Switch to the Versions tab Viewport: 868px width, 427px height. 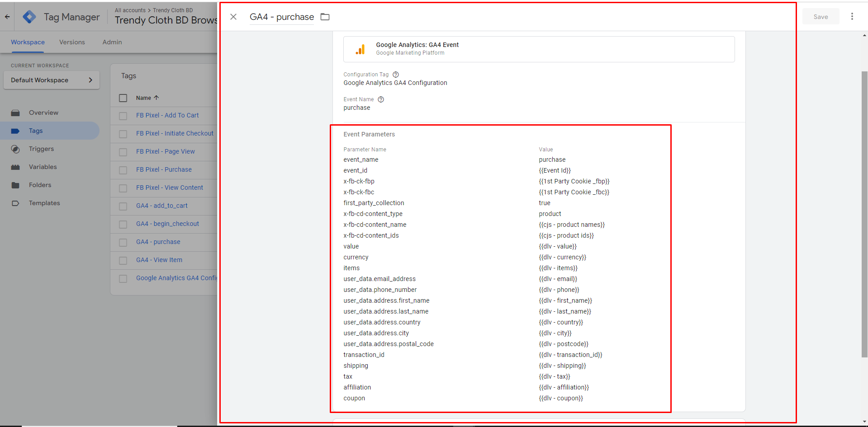72,42
